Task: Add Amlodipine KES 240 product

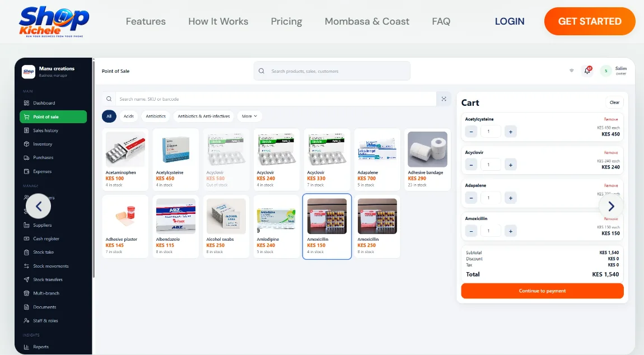Action: pos(277,226)
